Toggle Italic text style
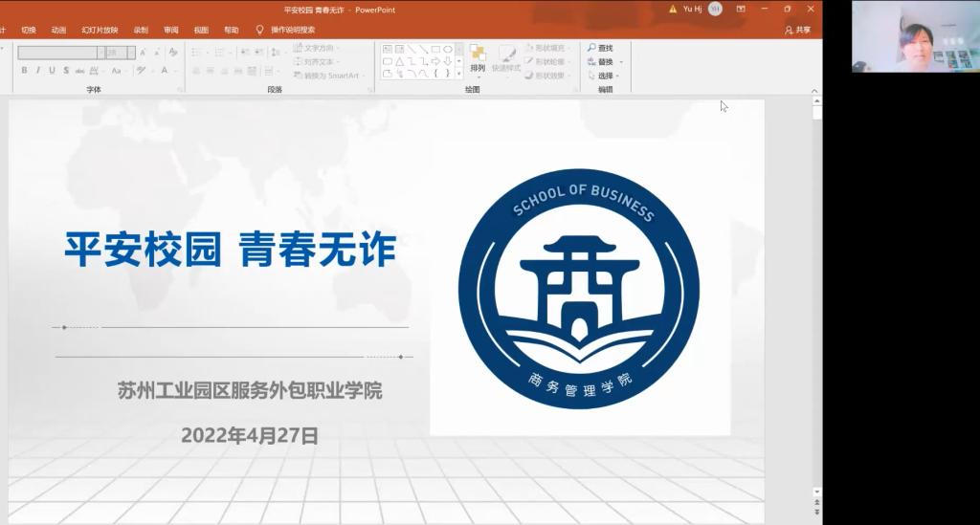980x525 pixels. click(x=38, y=71)
